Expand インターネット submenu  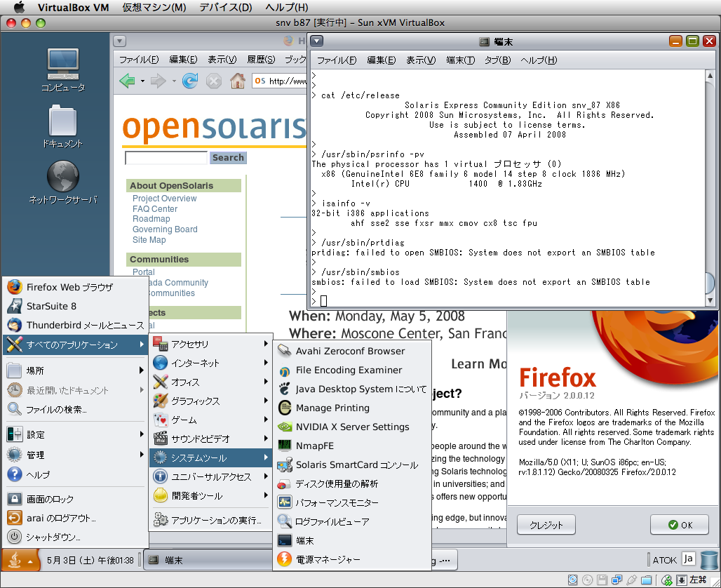[211, 363]
